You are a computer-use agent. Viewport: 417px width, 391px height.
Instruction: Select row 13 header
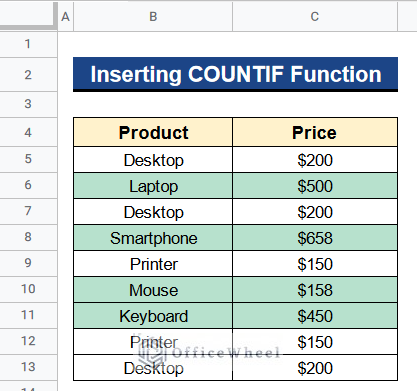[x=28, y=367]
